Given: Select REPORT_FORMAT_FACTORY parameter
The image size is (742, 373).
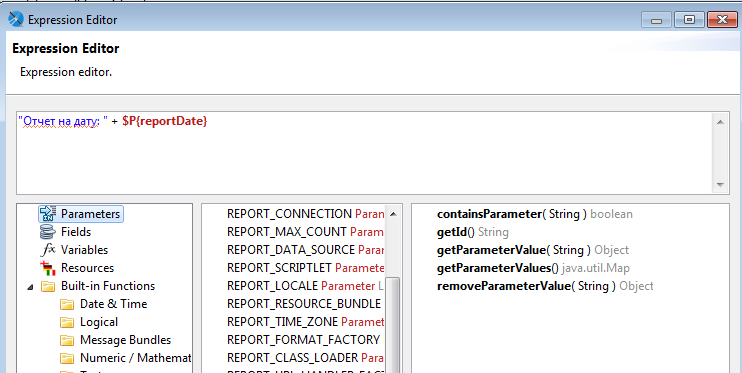Looking at the screenshot, I should point(305,340).
